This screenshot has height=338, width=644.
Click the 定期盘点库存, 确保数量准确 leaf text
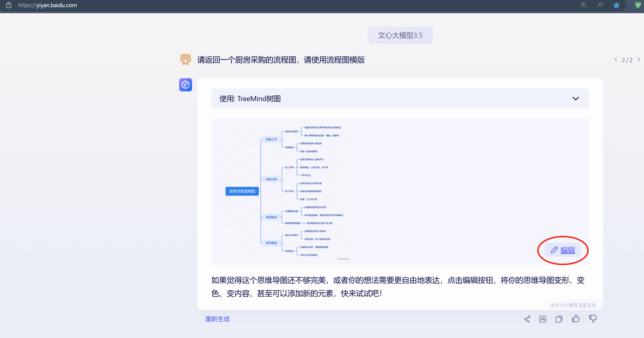[x=314, y=247]
